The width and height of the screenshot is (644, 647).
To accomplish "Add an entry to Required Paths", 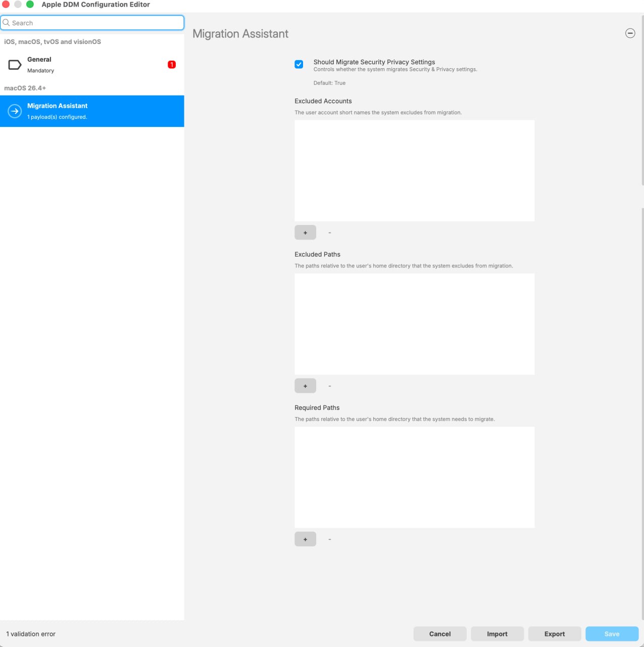I will [x=305, y=539].
